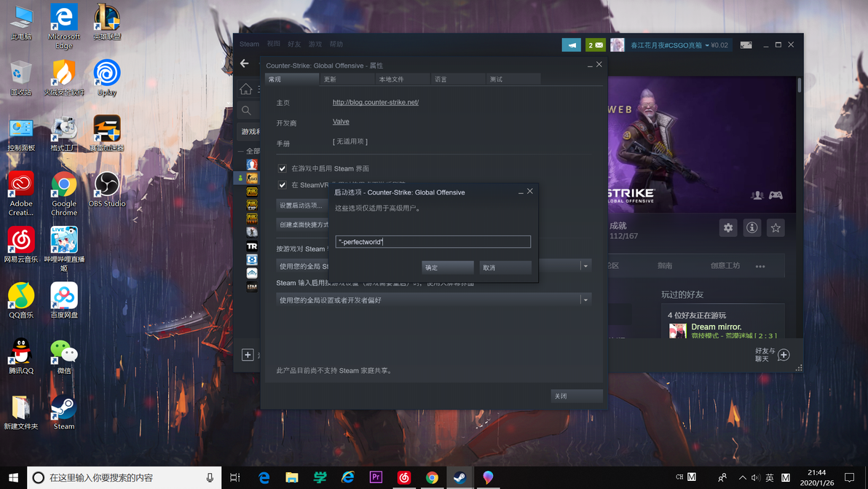
Task: Toggle 在游戏中启用 Steam 界面 checkbox
Action: 283,168
